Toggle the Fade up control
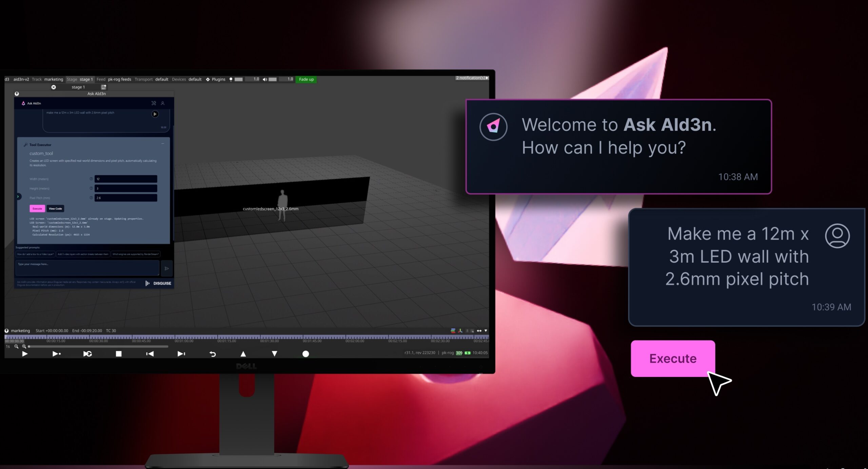The image size is (868, 469). (306, 79)
